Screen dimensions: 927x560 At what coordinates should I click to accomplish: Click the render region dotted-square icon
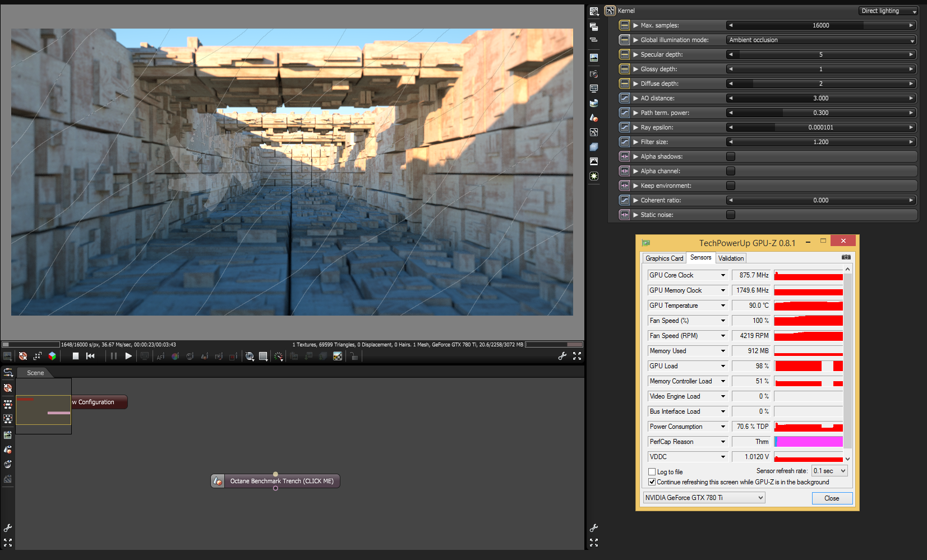coord(263,356)
